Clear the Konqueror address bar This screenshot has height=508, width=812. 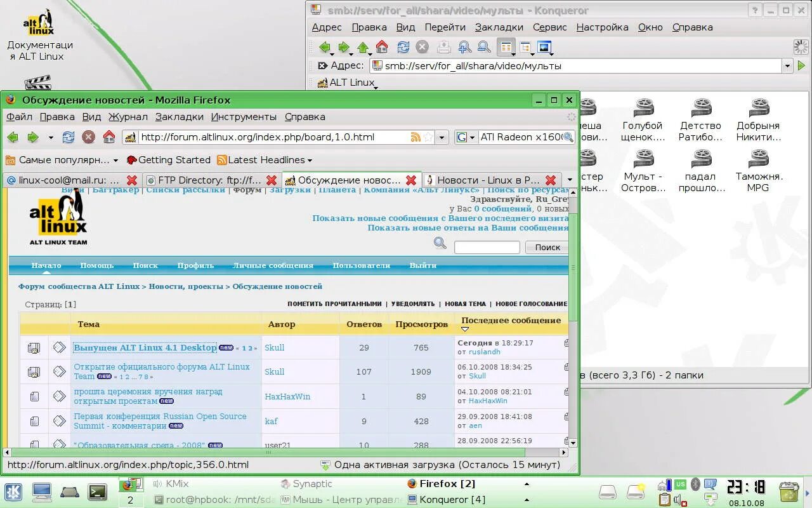tap(322, 65)
